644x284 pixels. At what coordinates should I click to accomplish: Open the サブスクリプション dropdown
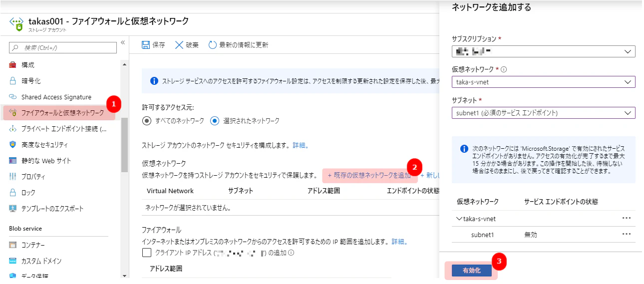tap(544, 51)
